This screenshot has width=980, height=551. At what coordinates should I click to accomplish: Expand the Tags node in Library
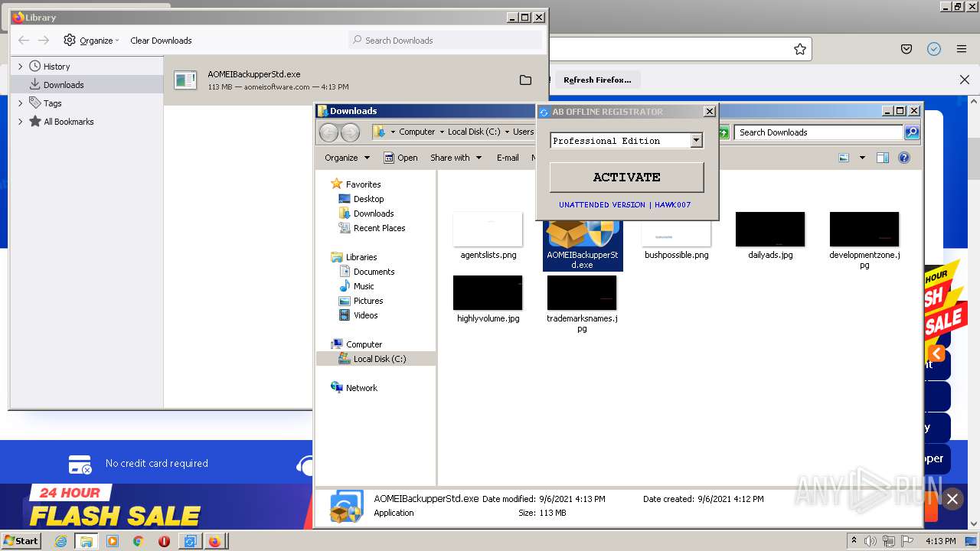coord(21,103)
